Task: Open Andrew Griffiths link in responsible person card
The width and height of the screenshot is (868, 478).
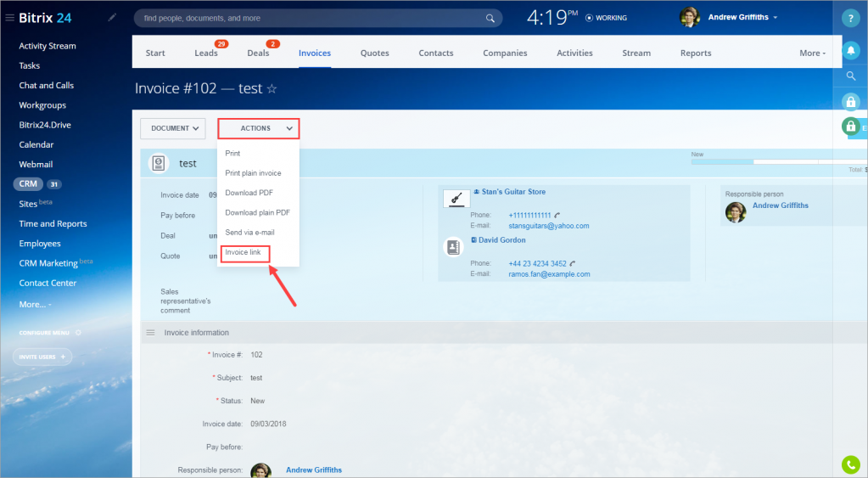Action: tap(780, 205)
